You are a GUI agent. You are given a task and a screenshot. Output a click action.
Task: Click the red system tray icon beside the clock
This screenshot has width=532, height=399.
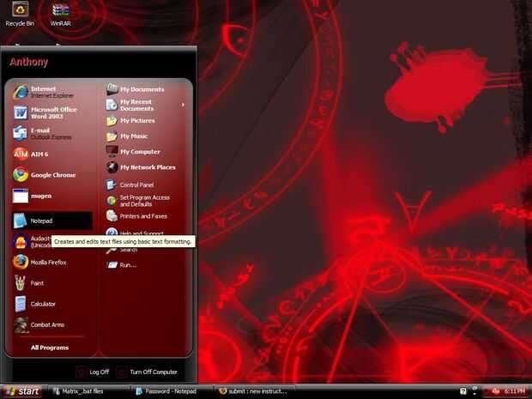coord(495,391)
